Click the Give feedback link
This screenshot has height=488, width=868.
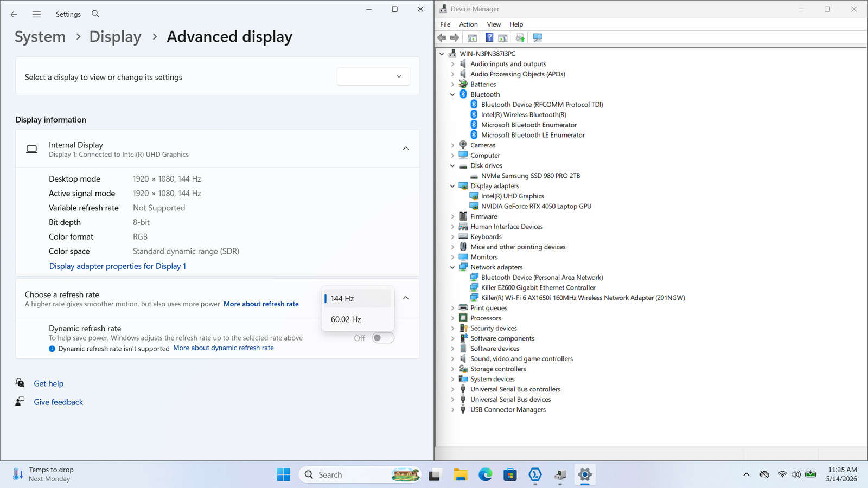click(59, 402)
